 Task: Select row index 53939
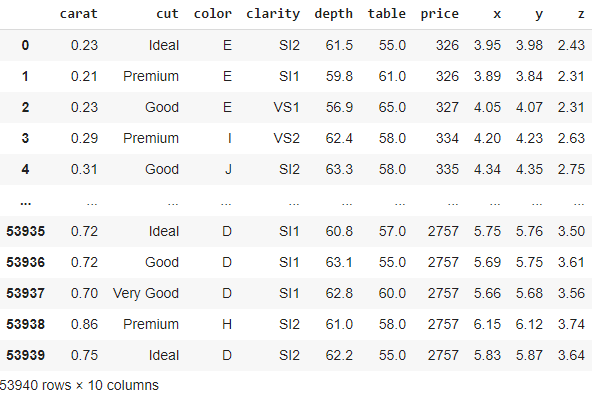point(26,355)
